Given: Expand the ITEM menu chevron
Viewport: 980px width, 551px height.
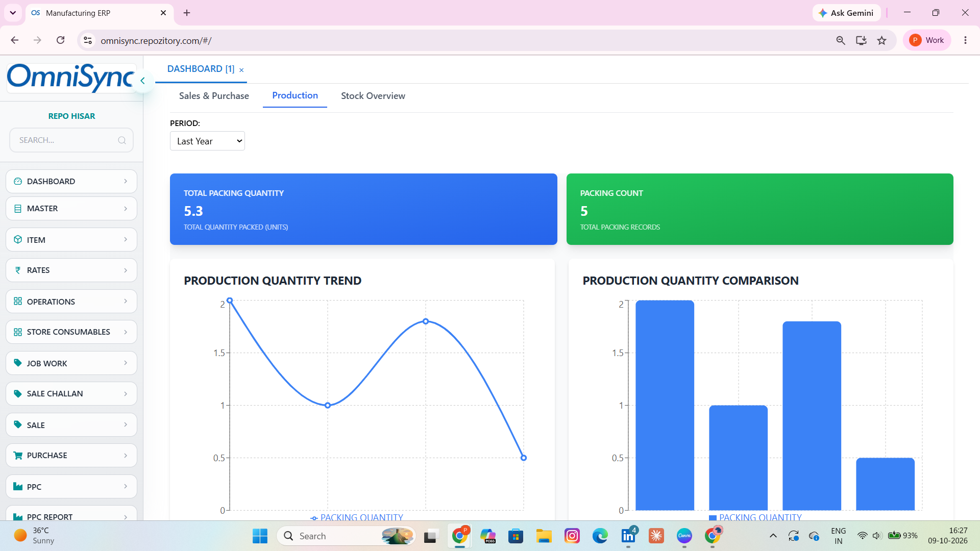Looking at the screenshot, I should coord(126,239).
